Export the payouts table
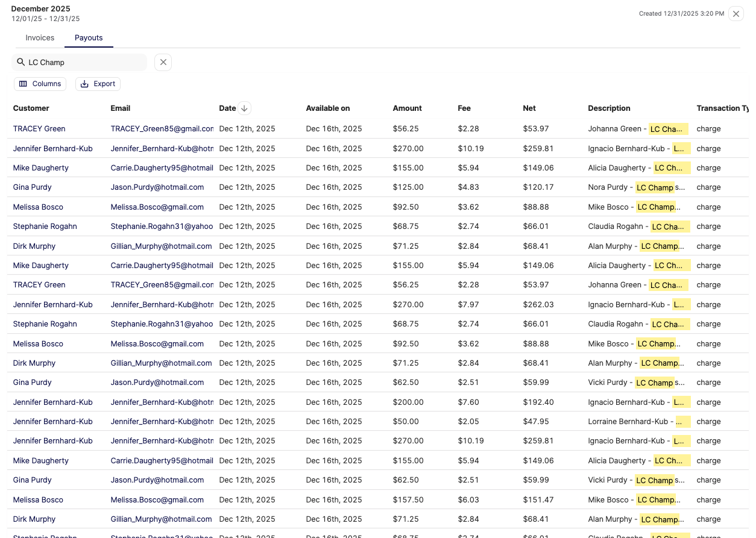This screenshot has height=538, width=756. [98, 84]
